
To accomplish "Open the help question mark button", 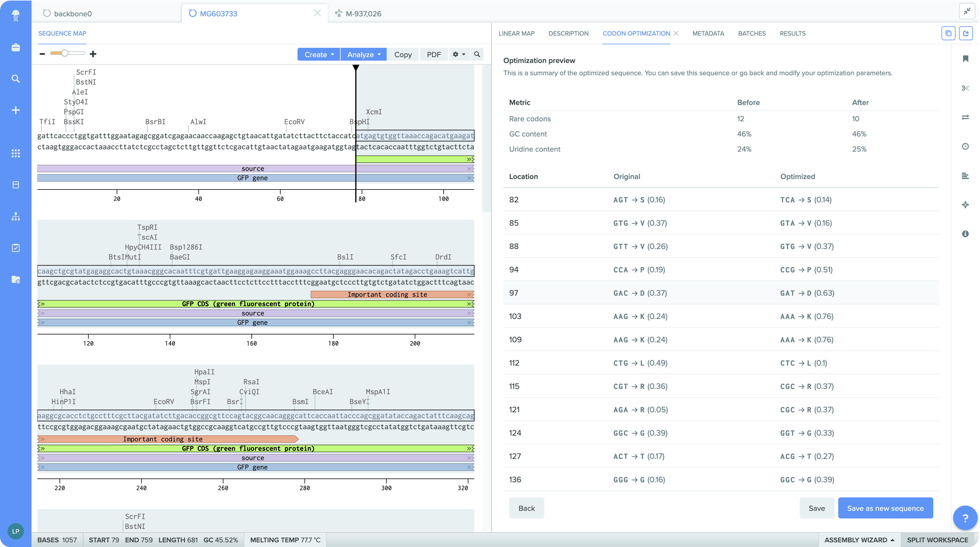I will (965, 518).
